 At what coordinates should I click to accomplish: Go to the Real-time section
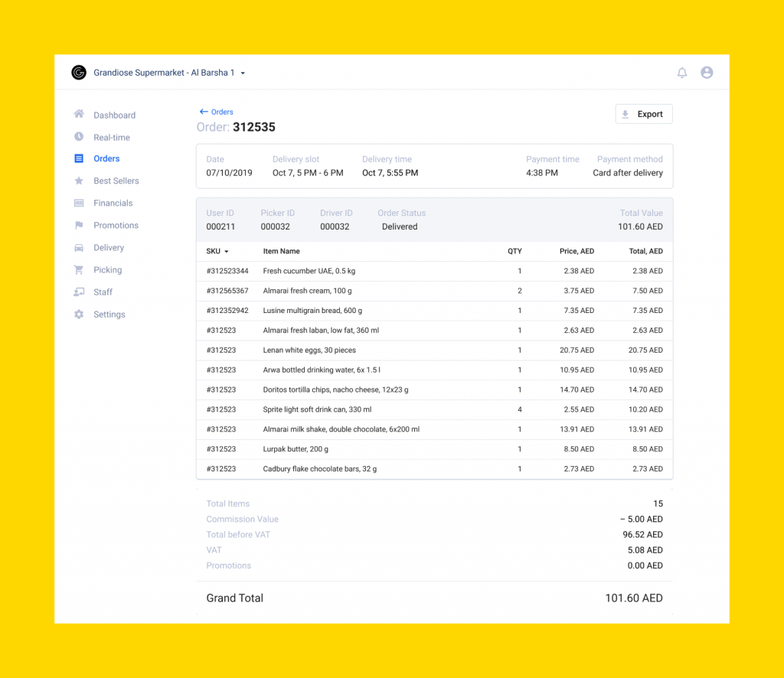point(112,138)
